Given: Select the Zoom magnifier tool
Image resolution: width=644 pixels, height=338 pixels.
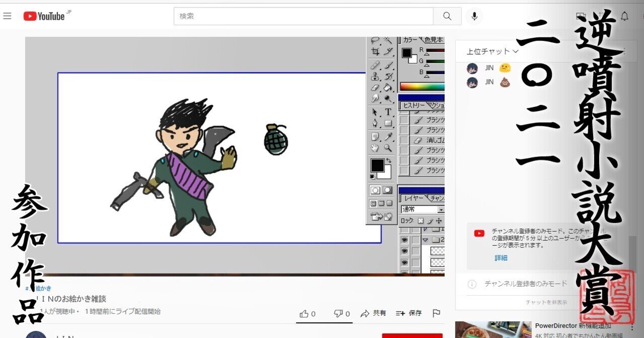Looking at the screenshot, I should click(x=388, y=148).
